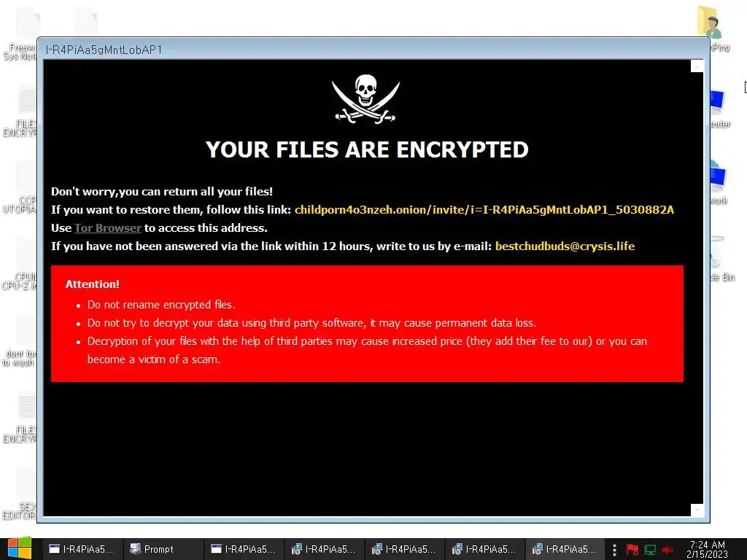747x560 pixels.
Task: Switch to last I-R4PiAa5 taskbar window
Action: [x=565, y=549]
